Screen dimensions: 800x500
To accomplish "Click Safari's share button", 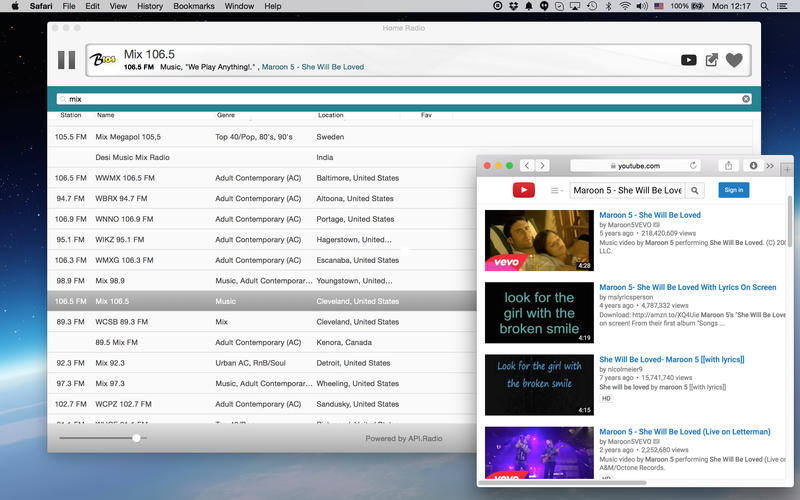I will (729, 166).
